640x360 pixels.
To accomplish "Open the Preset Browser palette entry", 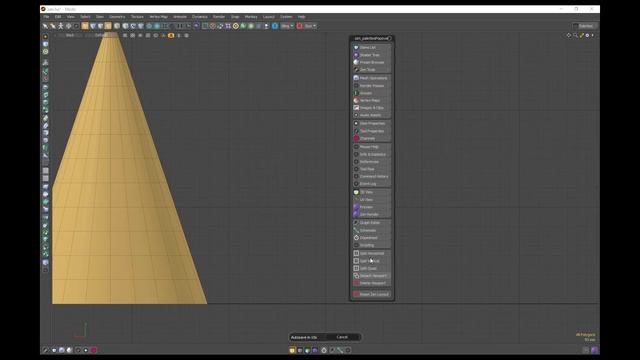I will [x=371, y=62].
